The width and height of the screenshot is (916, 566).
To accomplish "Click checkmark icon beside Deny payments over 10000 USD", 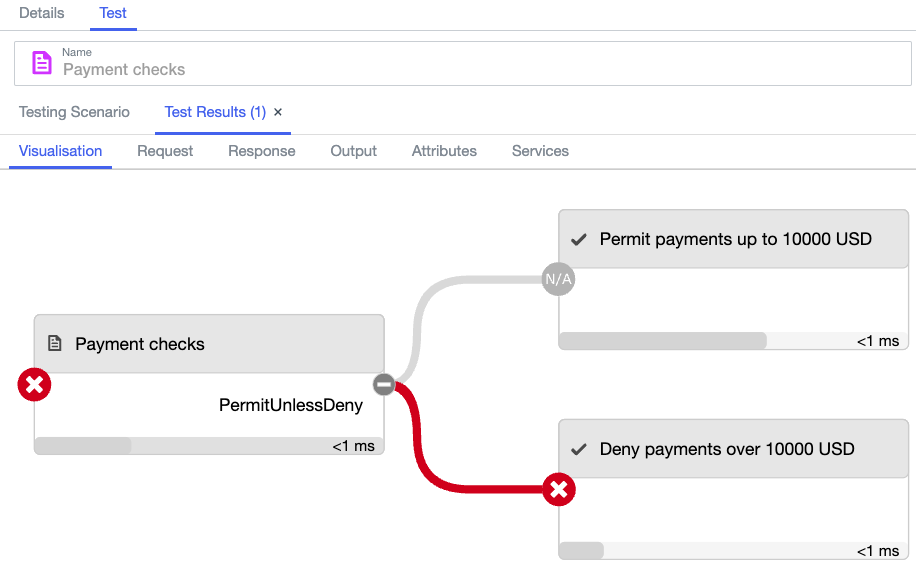I will 578,449.
